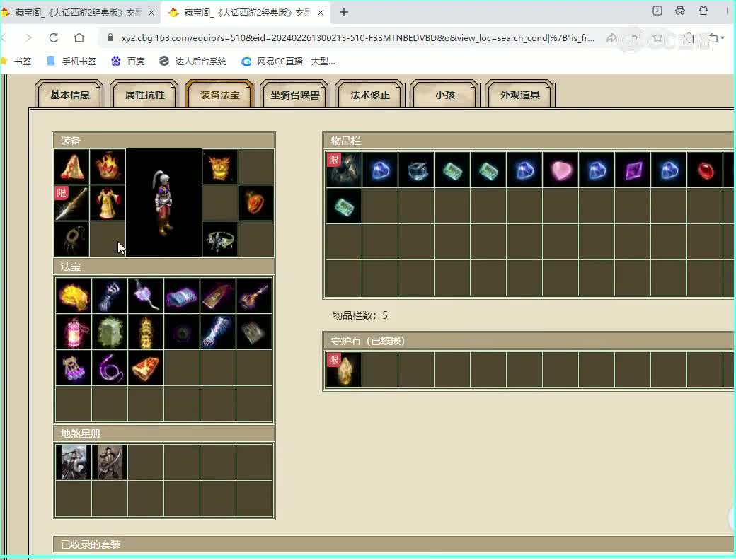
Task: View the silver bracelet equipment icon
Action: point(220,239)
